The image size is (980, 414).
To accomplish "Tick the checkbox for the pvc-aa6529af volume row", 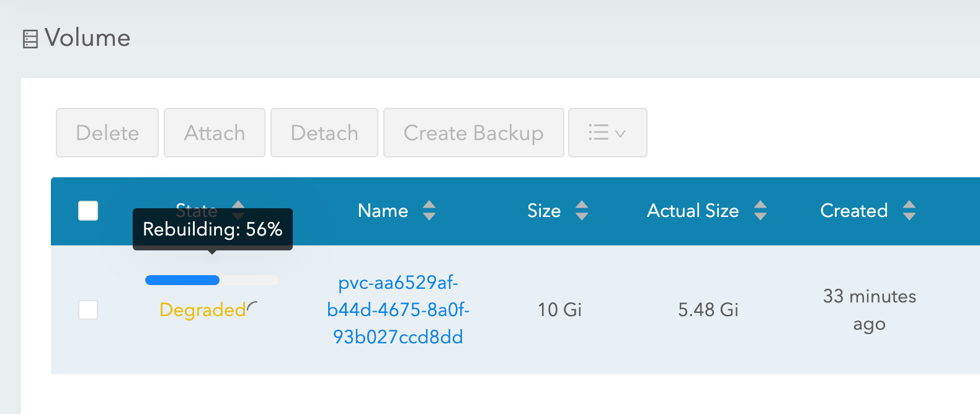I will (x=88, y=310).
